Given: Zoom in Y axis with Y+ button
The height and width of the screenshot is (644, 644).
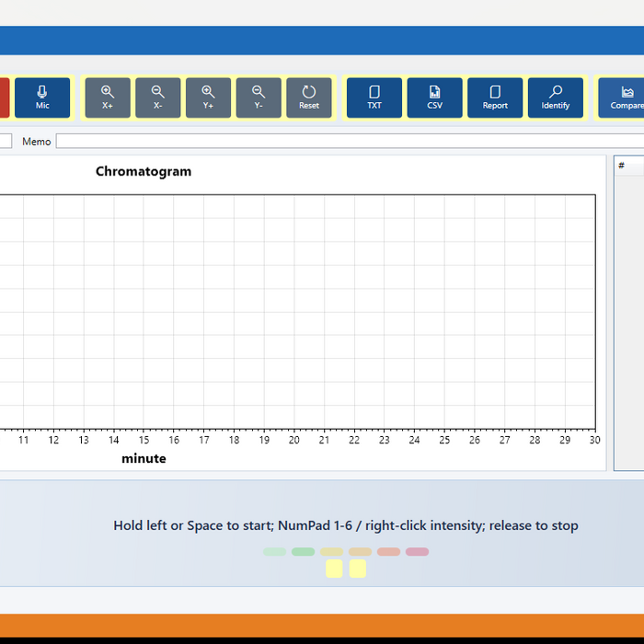Looking at the screenshot, I should pos(208,98).
